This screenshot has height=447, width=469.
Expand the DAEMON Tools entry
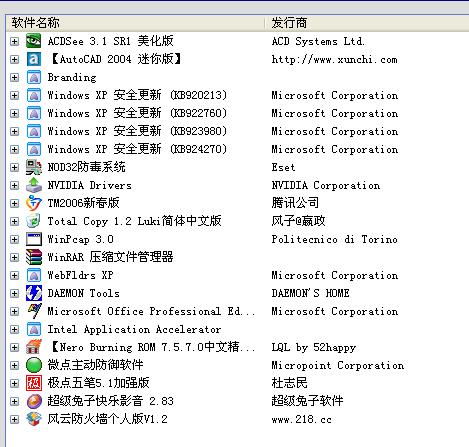pos(14,293)
